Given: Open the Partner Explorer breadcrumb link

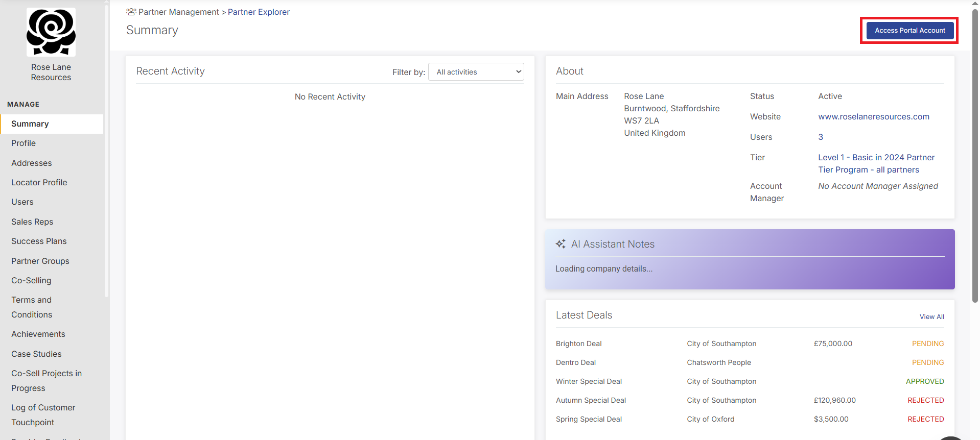Looking at the screenshot, I should (x=259, y=12).
